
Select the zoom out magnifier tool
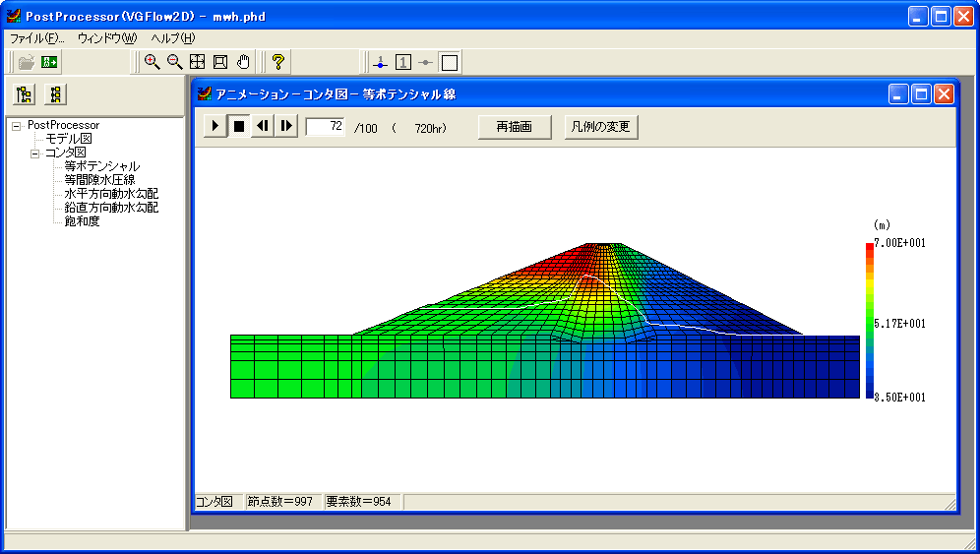point(175,62)
